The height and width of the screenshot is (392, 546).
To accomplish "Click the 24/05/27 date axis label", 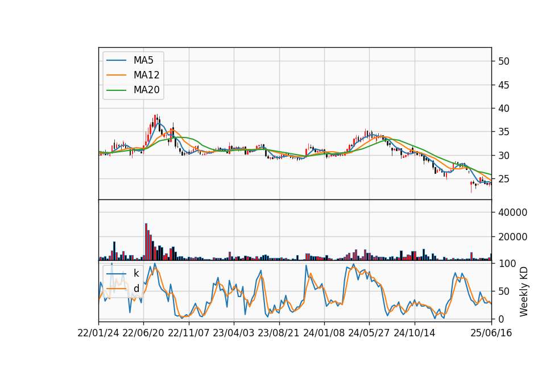I will tap(369, 333).
